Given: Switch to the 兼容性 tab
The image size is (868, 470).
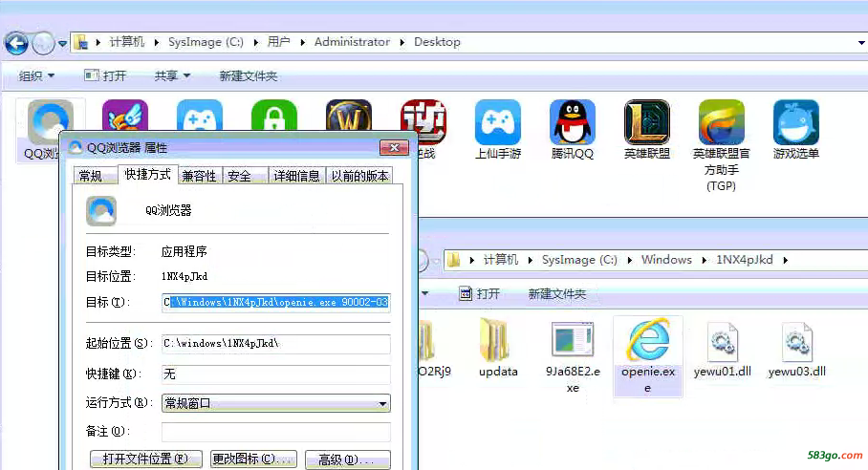Looking at the screenshot, I should [199, 176].
